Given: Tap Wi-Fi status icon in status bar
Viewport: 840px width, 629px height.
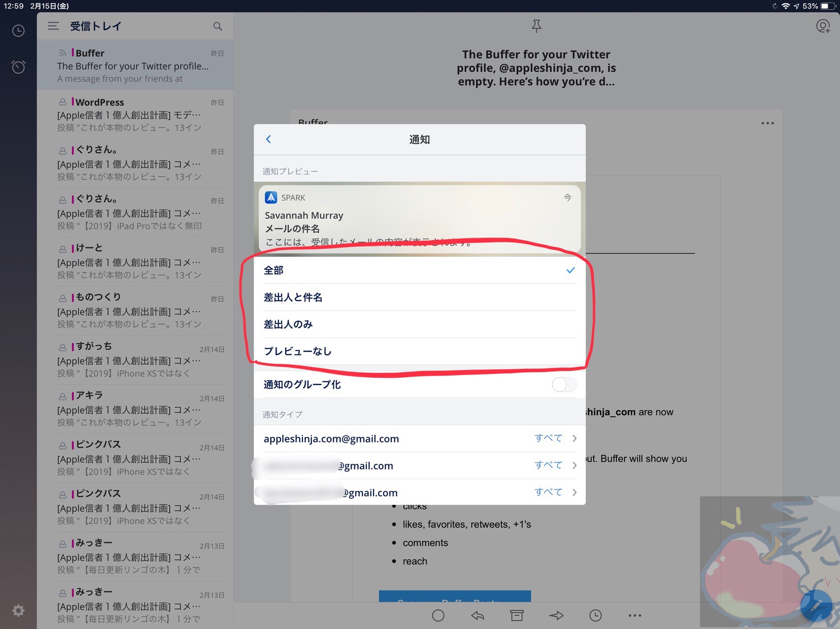Looking at the screenshot, I should pyautogui.click(x=786, y=6).
